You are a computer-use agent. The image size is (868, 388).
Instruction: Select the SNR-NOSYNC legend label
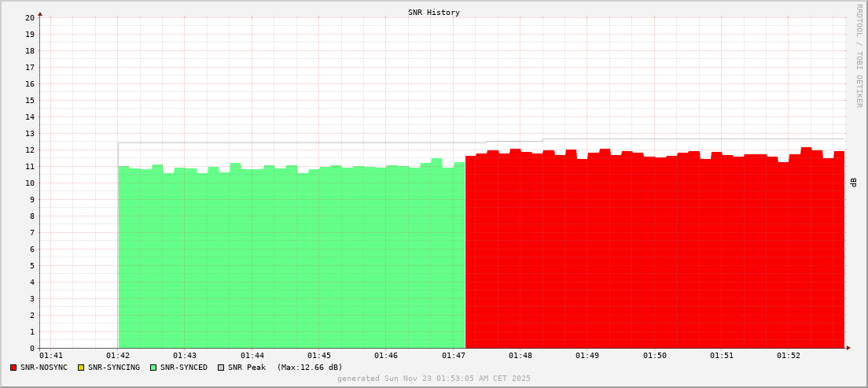click(44, 368)
